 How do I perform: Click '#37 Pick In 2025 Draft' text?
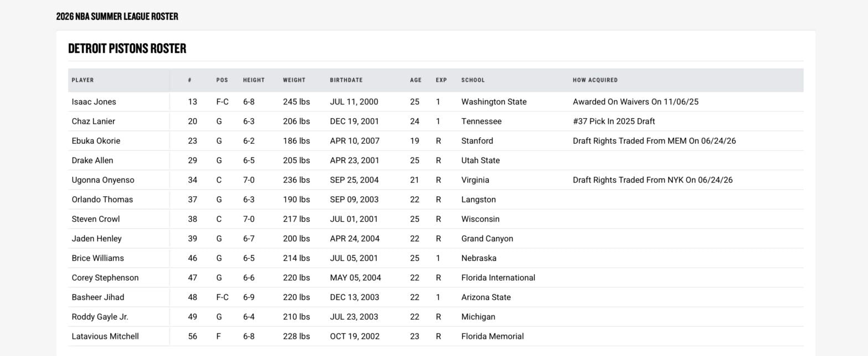coord(614,121)
